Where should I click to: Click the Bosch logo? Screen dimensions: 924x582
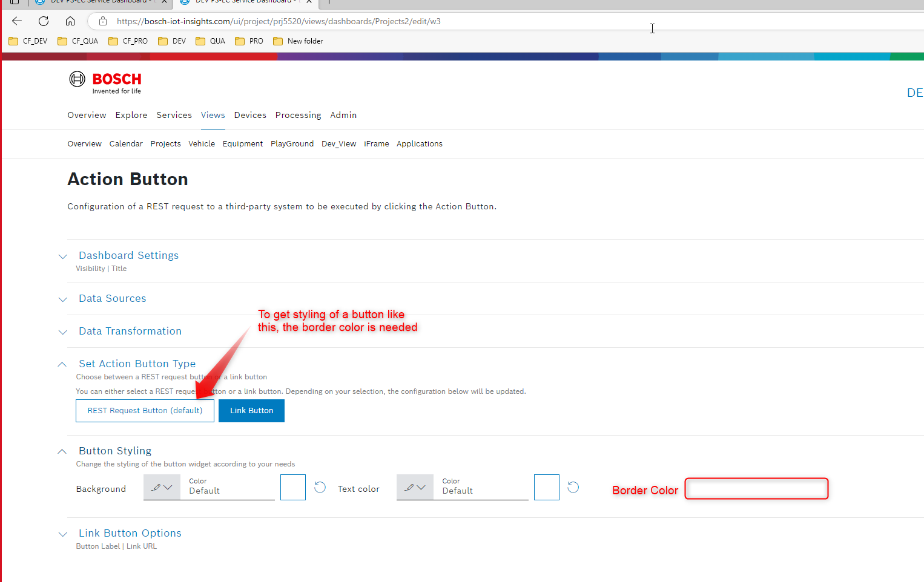coord(105,82)
